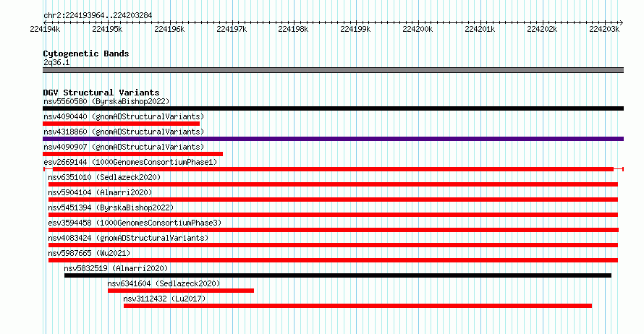Screen dimensions: 644x334
Task: Open esv3594458 (1000GenomesConsortiumPhase3) label
Action: point(135,223)
